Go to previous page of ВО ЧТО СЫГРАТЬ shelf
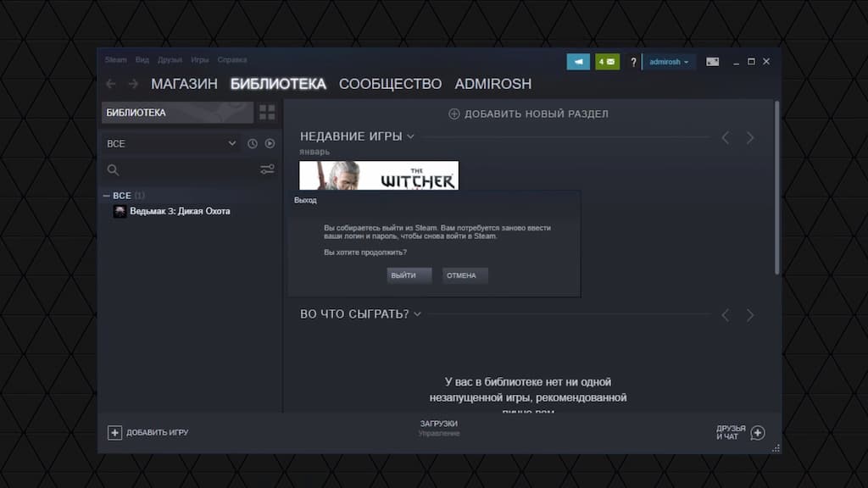This screenshot has height=488, width=868. click(x=726, y=315)
